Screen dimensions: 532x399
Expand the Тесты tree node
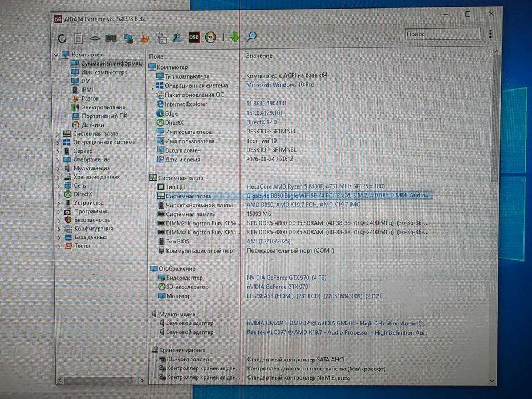coord(59,246)
